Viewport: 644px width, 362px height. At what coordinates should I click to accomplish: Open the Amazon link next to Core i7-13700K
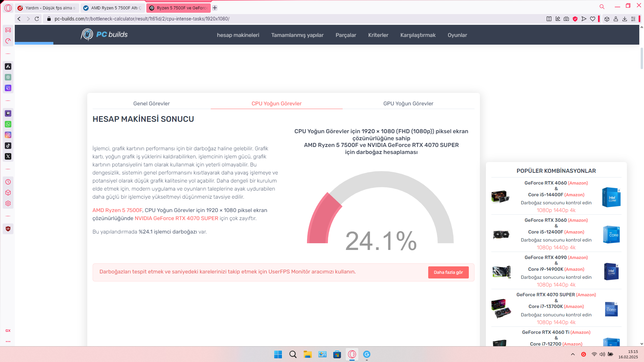click(574, 306)
